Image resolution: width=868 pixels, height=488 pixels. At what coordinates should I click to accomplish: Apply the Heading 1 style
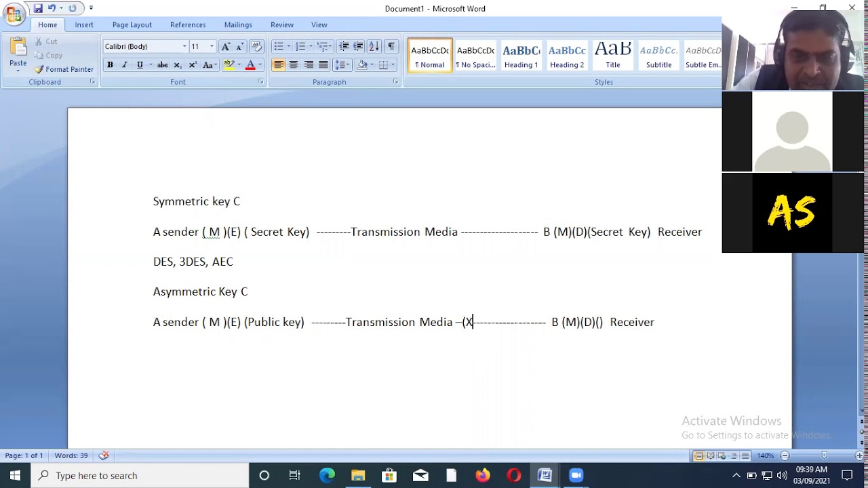[521, 55]
